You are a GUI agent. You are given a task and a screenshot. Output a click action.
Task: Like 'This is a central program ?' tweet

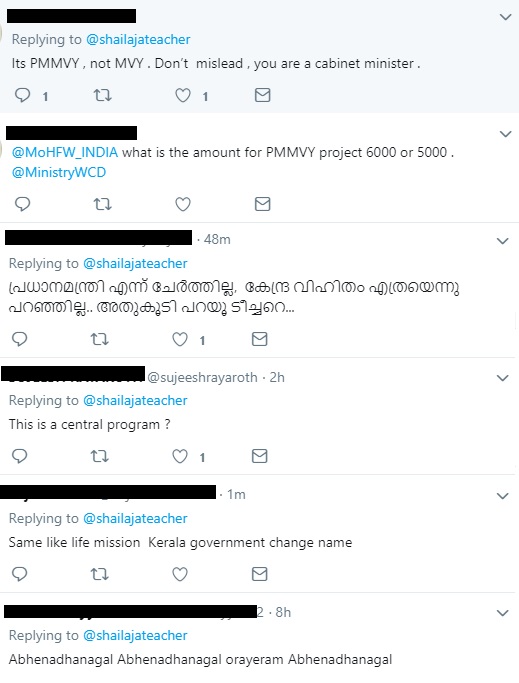(x=180, y=456)
